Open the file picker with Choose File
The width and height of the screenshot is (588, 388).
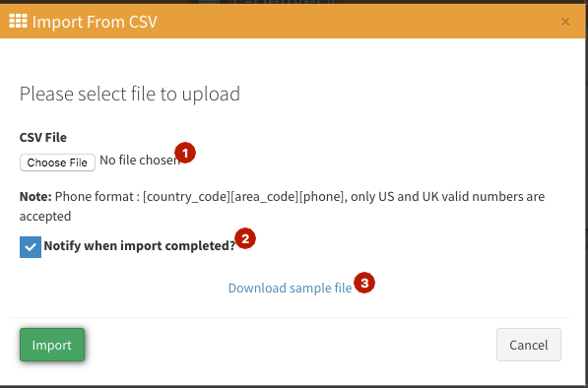coord(57,162)
